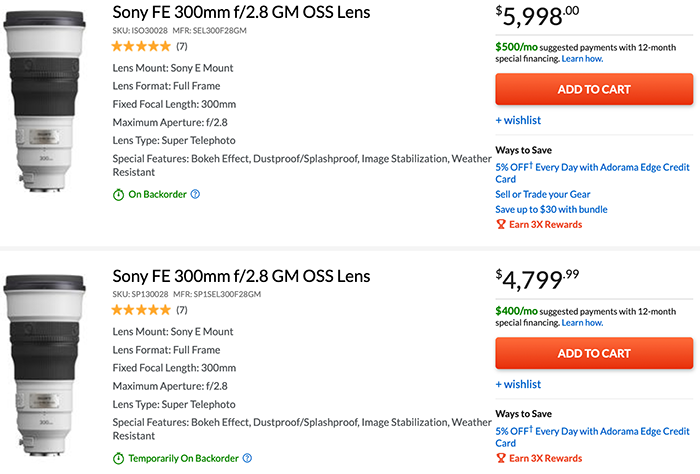Add the $5,998 Sony lens to cart
Screen dimensions: 700x474
[x=593, y=89]
